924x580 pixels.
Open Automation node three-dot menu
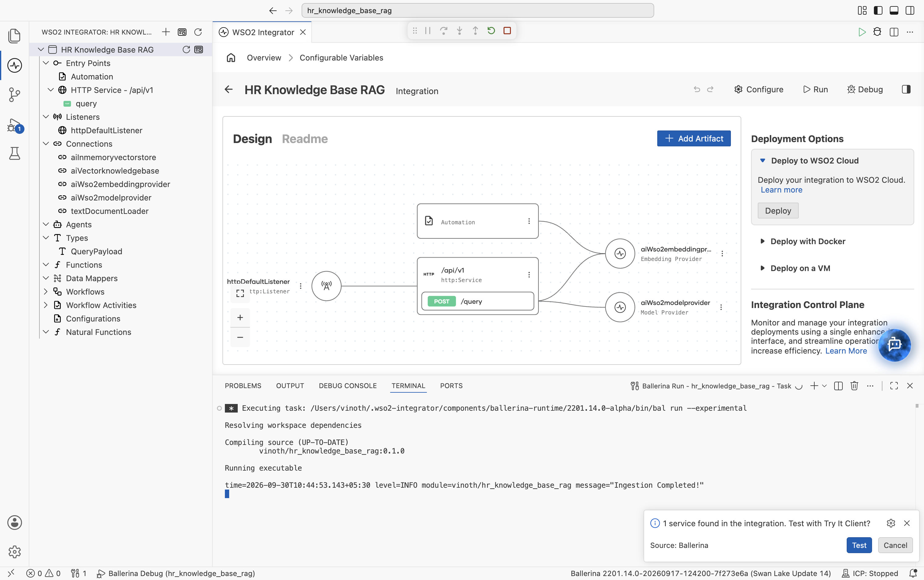(x=529, y=221)
